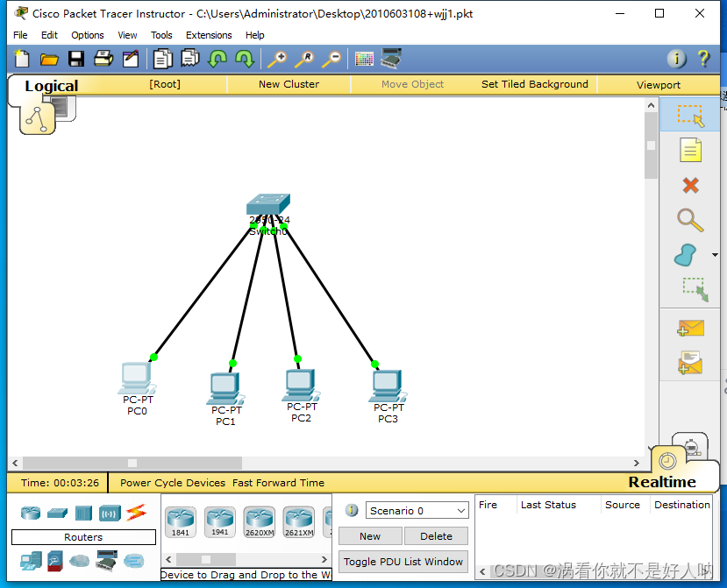Open the View menu
Screen dimensions: 727x588
coord(127,35)
